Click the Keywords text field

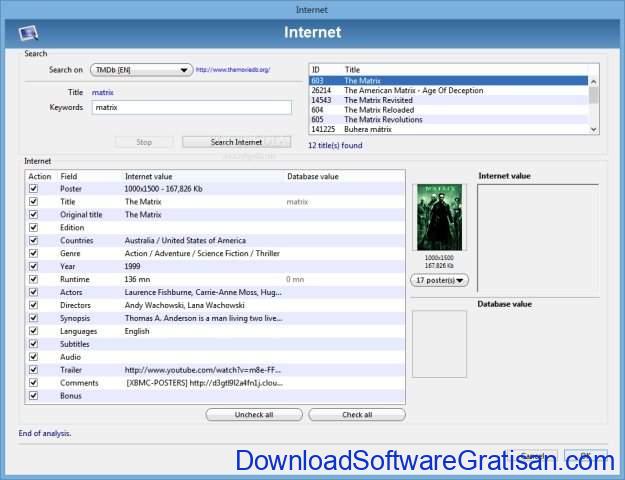190,107
